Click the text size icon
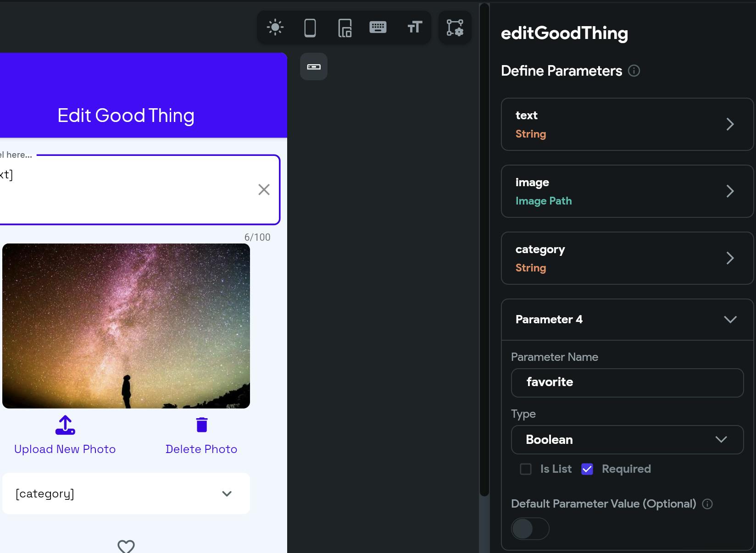756x553 pixels. (415, 28)
